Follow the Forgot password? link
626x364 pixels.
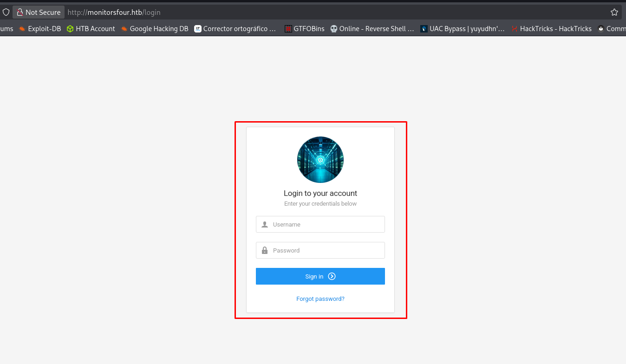[x=320, y=299]
